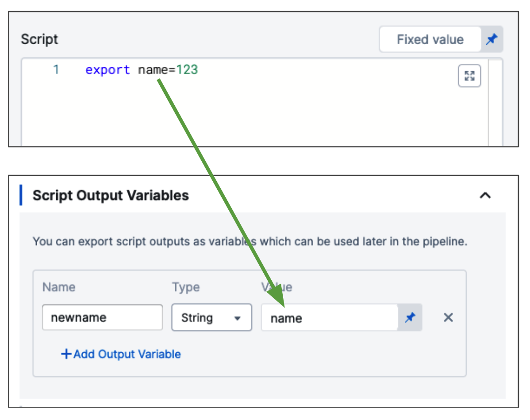Remove the newname output variable row
The width and height of the screenshot is (530, 420).
tap(448, 317)
